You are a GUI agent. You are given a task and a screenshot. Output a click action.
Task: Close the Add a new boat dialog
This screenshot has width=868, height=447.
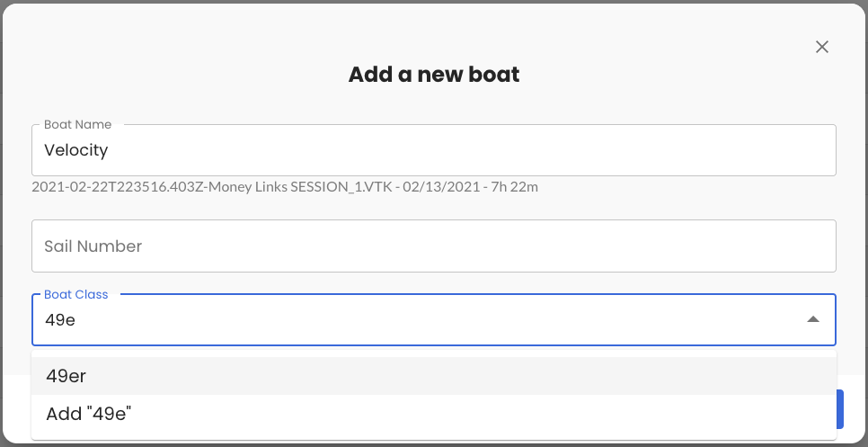[821, 47]
